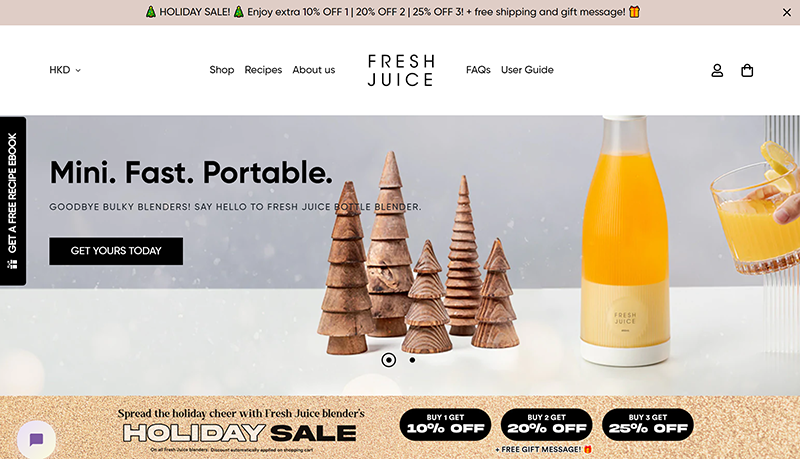This screenshot has width=800, height=459.
Task: Click the chevron next to HKD
Action: 78,70
